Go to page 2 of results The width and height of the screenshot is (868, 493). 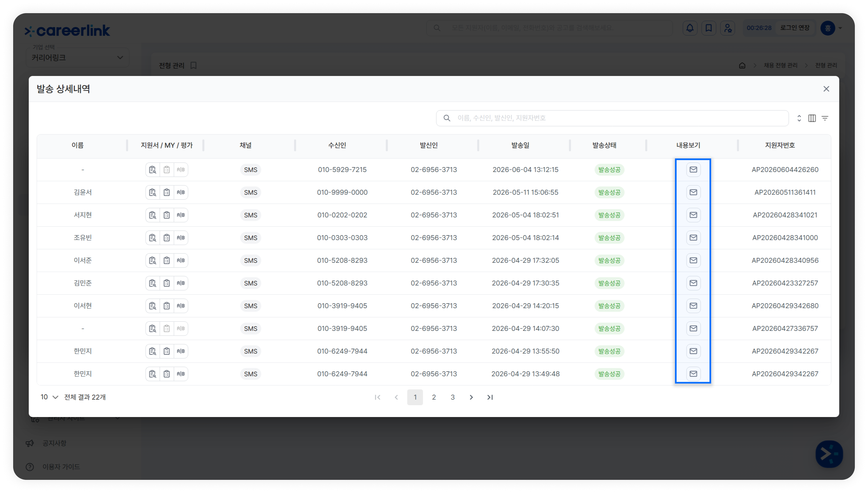coord(434,397)
